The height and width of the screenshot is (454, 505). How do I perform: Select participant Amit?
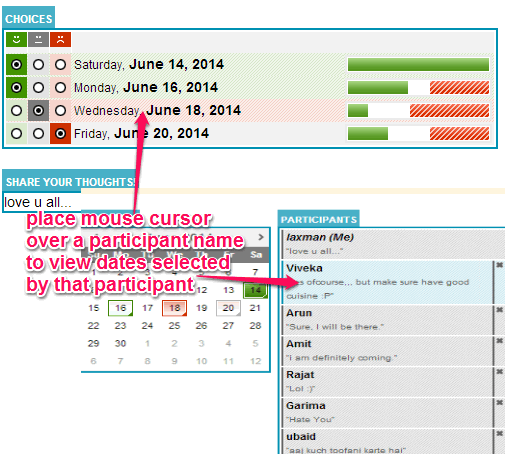click(387, 351)
